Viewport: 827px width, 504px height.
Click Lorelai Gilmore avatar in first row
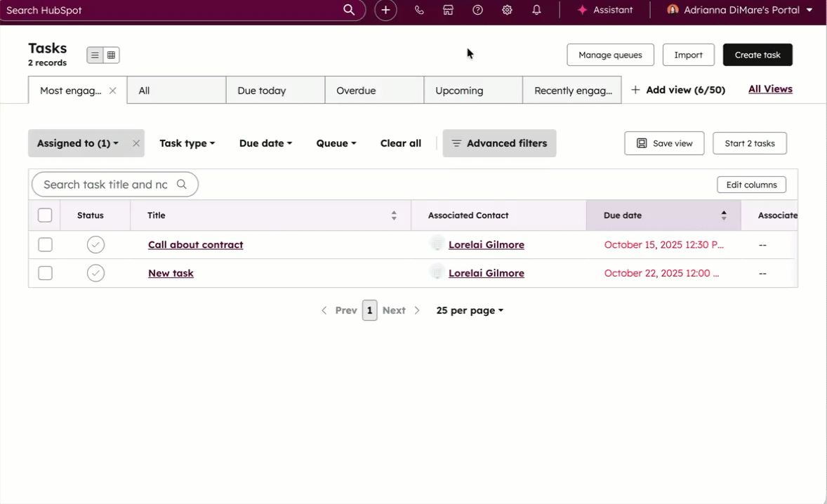pyautogui.click(x=437, y=244)
